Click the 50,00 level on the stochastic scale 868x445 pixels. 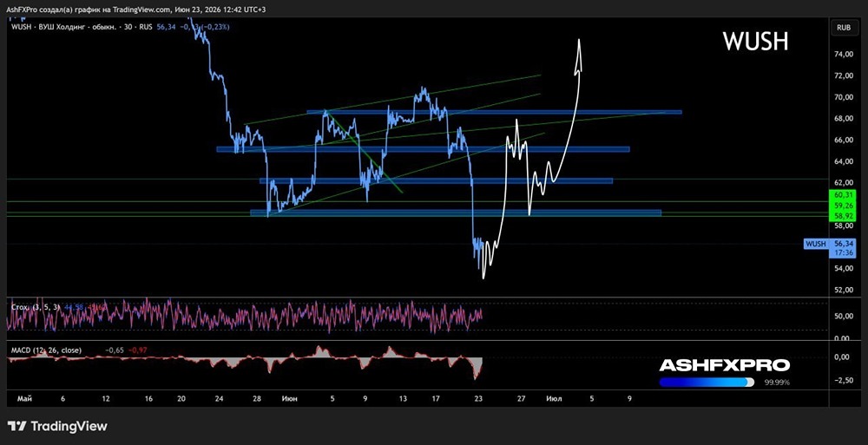[x=843, y=317]
